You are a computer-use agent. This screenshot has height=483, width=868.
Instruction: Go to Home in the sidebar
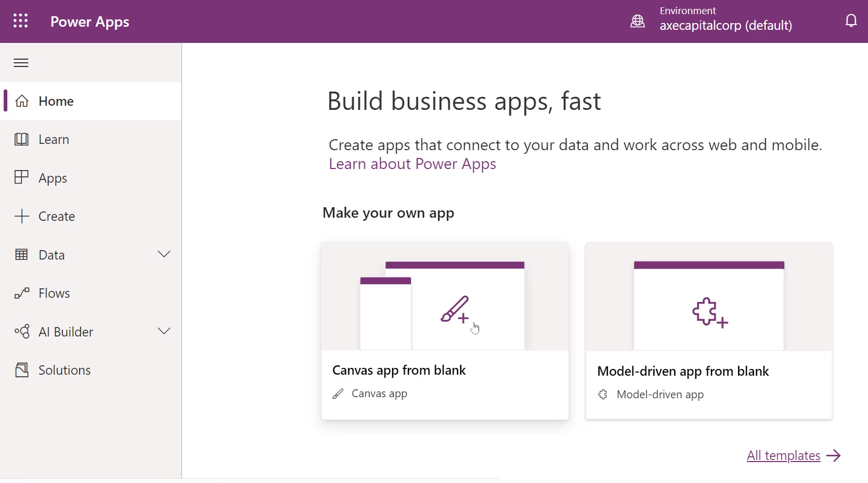(x=91, y=101)
